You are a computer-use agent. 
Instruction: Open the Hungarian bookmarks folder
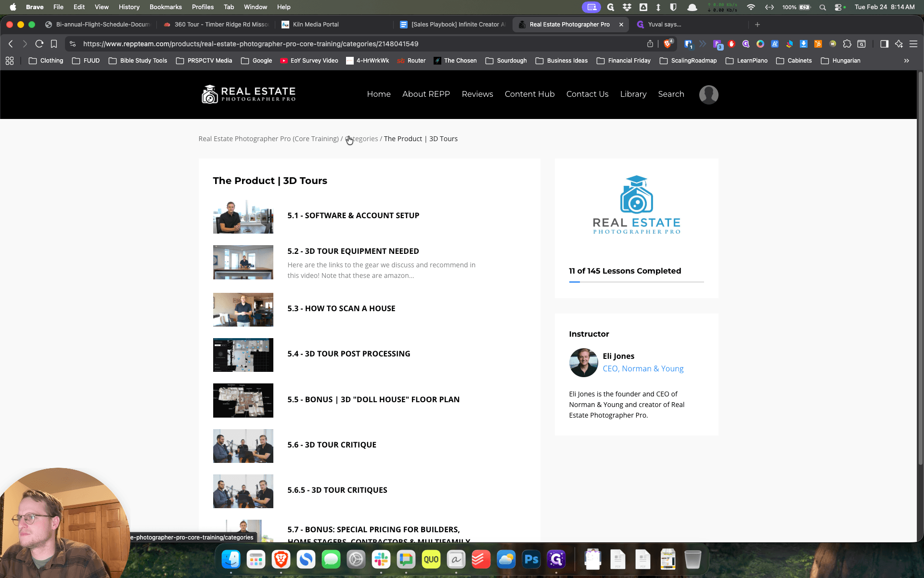pos(840,61)
